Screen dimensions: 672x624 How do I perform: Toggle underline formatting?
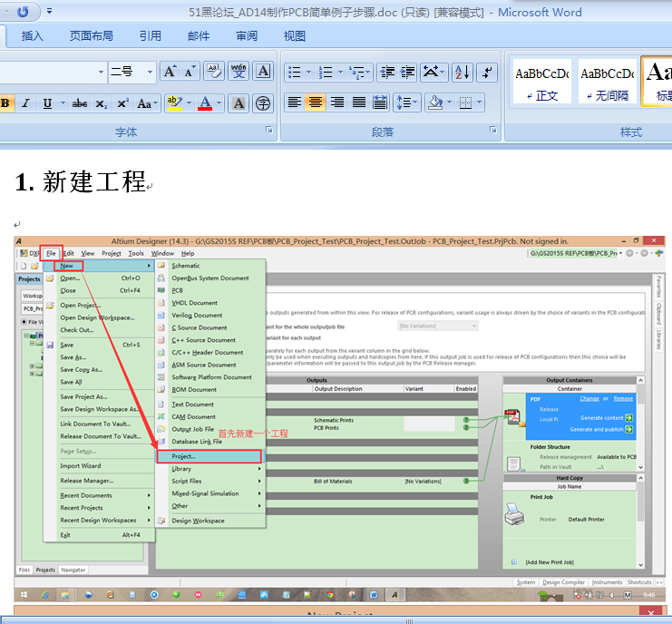(x=47, y=102)
